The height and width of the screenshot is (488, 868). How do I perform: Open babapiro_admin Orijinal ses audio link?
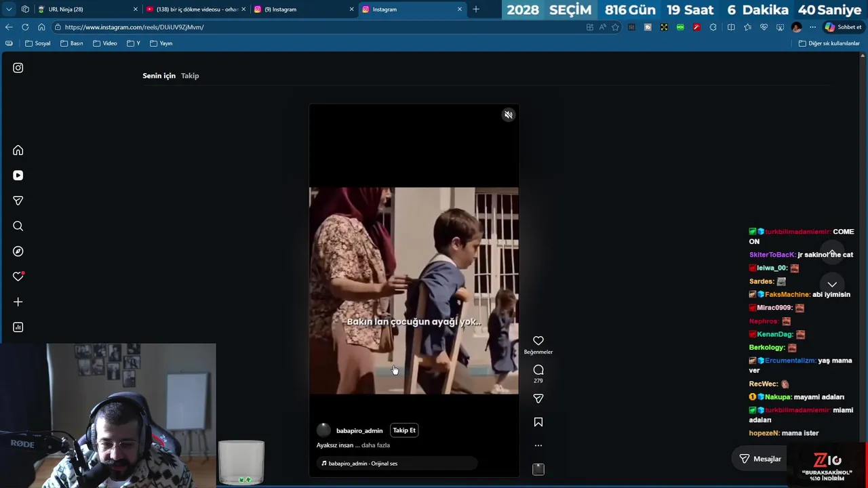pyautogui.click(x=363, y=464)
